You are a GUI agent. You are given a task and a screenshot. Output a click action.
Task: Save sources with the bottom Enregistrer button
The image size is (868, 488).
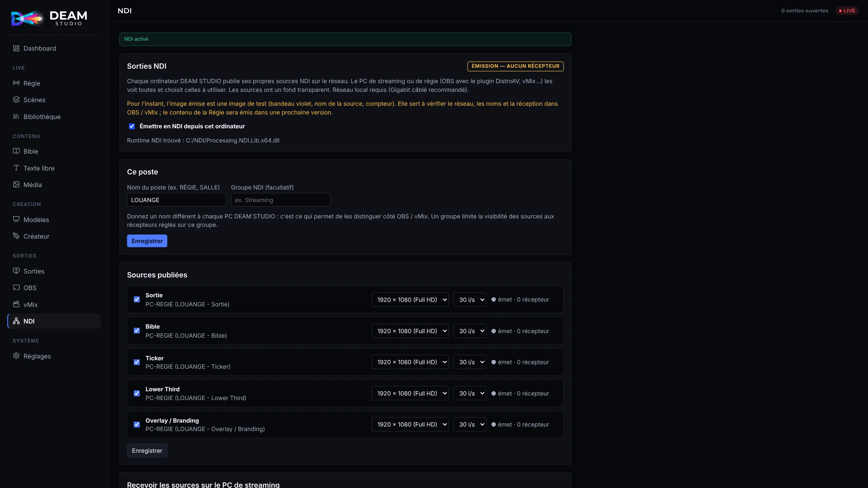(147, 451)
